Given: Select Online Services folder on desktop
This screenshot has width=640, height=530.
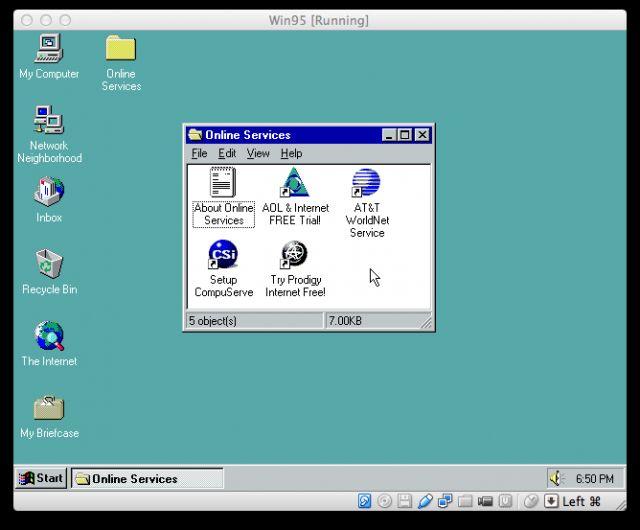Looking at the screenshot, I should click(120, 48).
